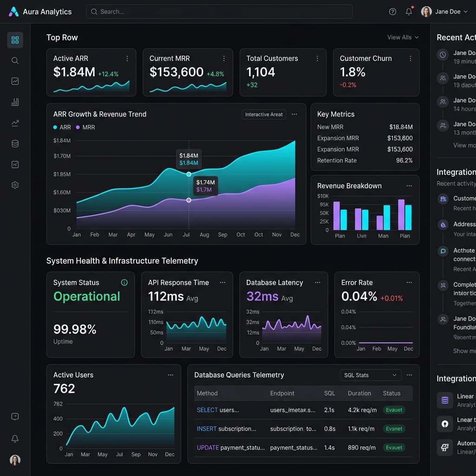This screenshot has height=476, width=476.
Task: Open the settings gear in sidebar
Action: pos(15,185)
